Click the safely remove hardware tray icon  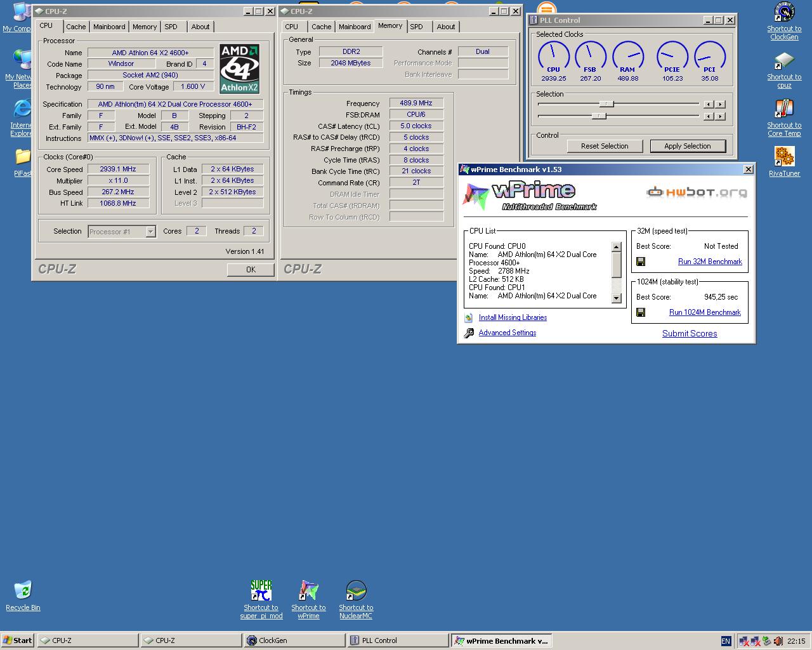tap(766, 641)
